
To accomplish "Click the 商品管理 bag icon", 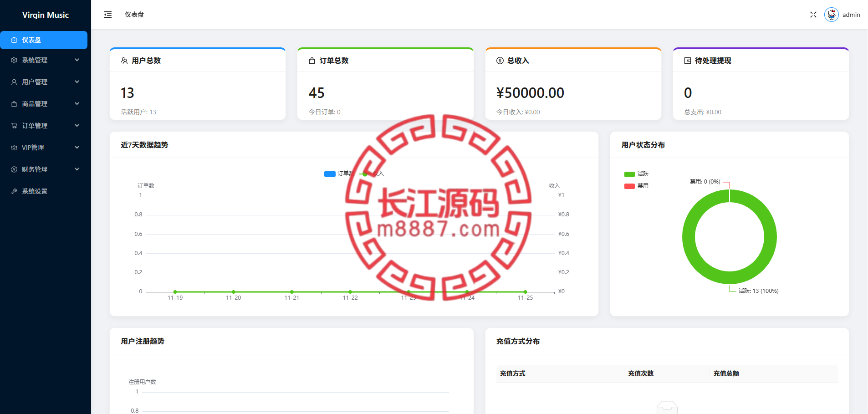I will point(14,104).
